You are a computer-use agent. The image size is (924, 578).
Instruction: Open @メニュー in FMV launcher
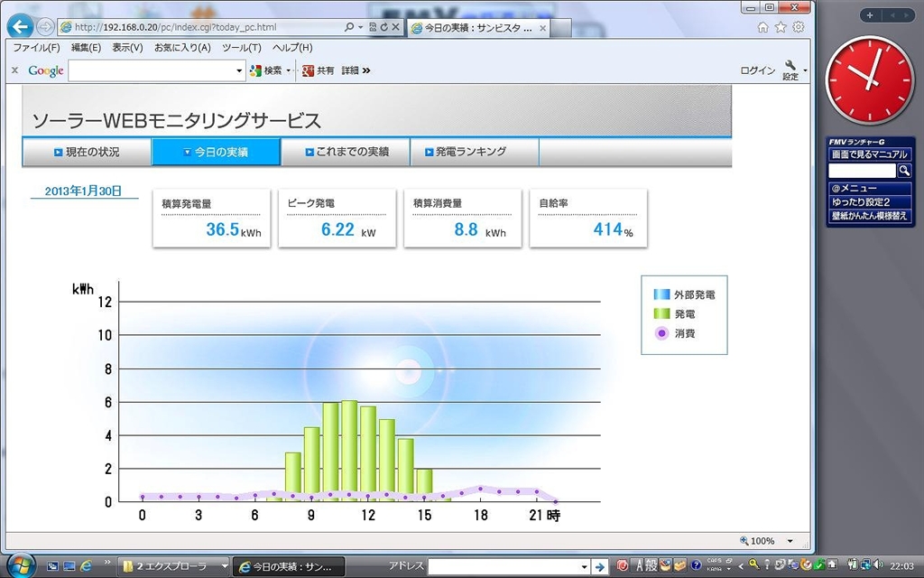click(x=869, y=188)
